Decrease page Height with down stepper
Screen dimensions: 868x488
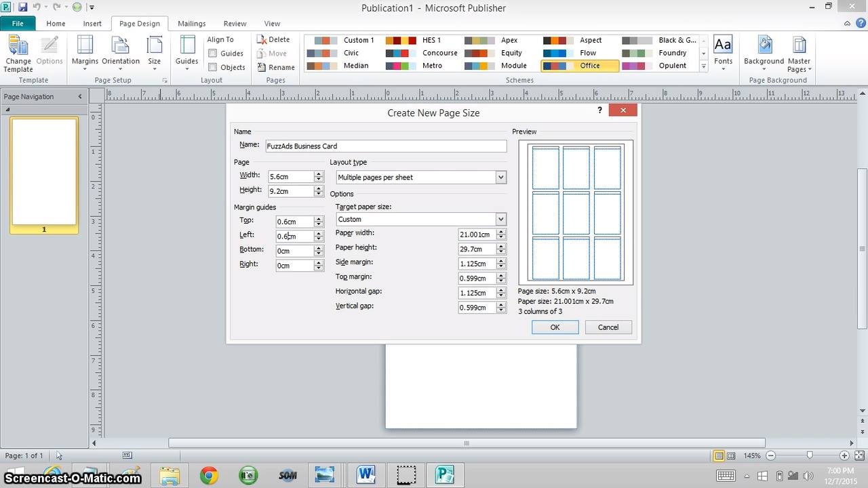click(319, 194)
